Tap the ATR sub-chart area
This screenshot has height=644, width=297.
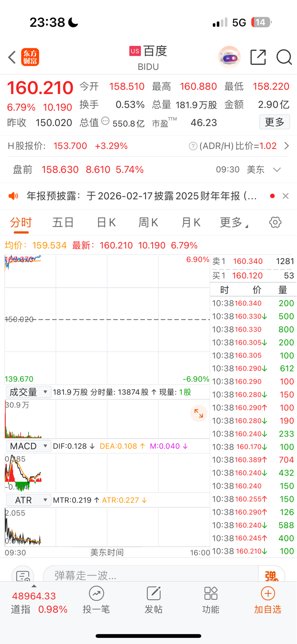coord(107,527)
